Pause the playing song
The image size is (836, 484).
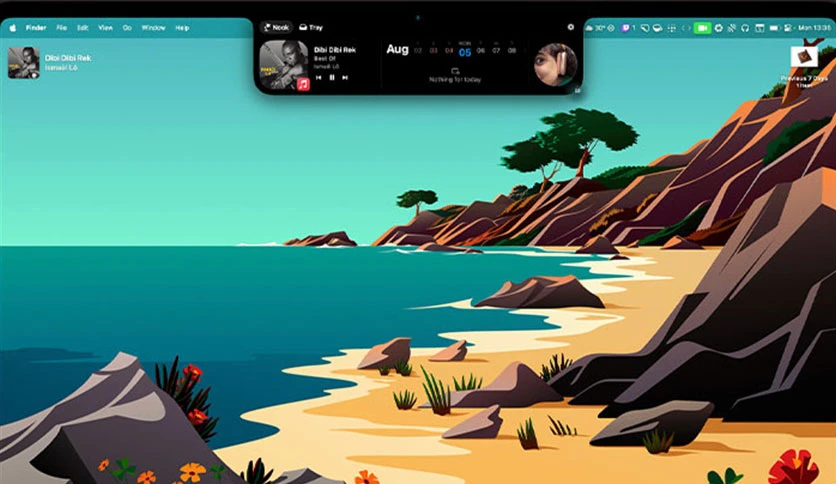[332, 78]
